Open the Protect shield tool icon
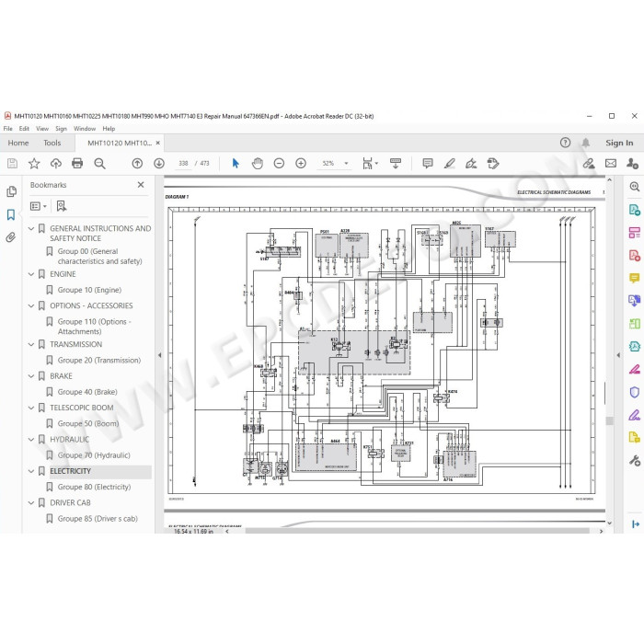Screen dimensions: 644x644 click(x=635, y=392)
